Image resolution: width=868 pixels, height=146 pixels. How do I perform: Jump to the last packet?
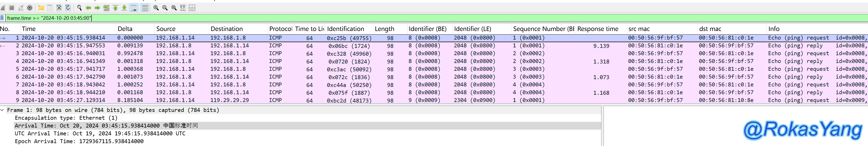click(124, 8)
